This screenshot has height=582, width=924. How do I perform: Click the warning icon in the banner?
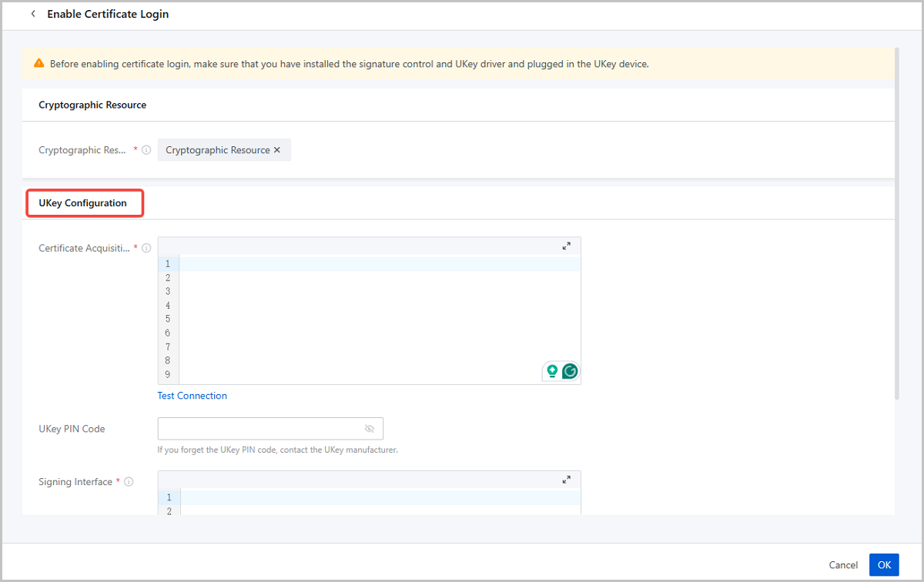pyautogui.click(x=39, y=64)
